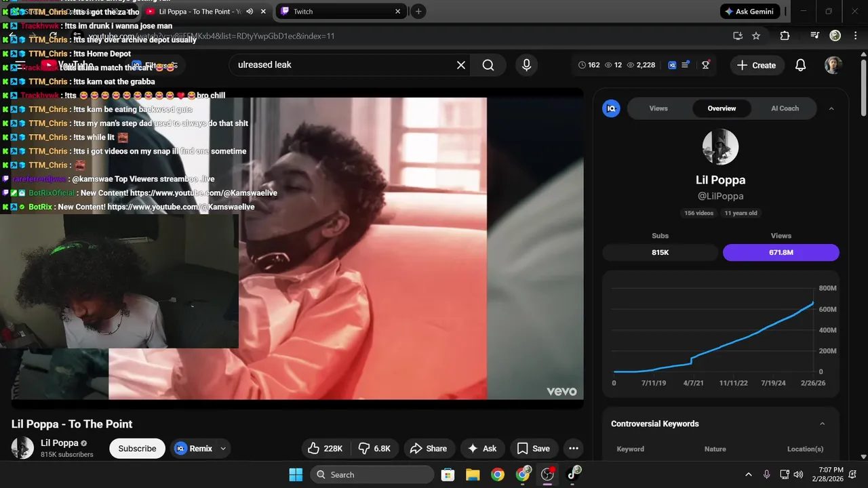This screenshot has width=868, height=488.
Task: Open AI Coach tab
Action: (x=785, y=108)
